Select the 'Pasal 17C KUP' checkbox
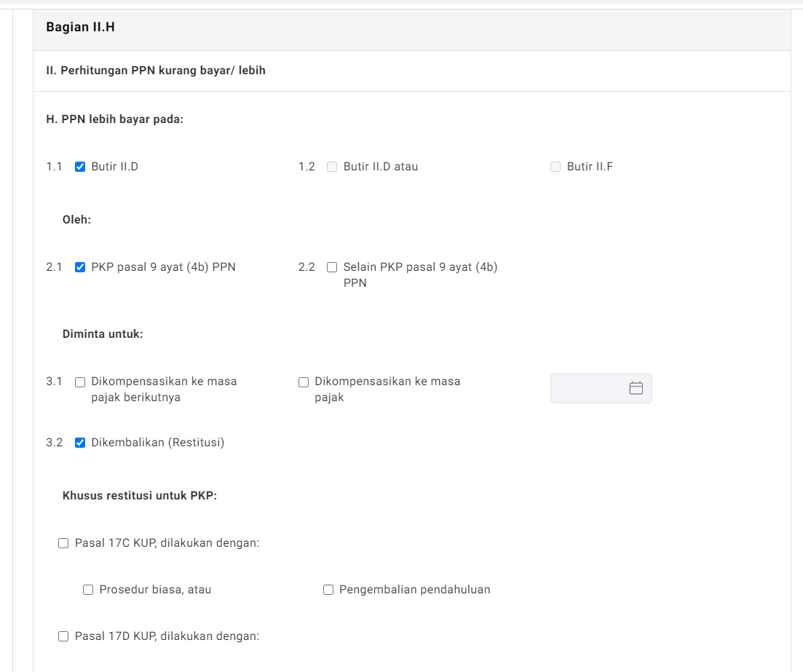 (x=63, y=543)
